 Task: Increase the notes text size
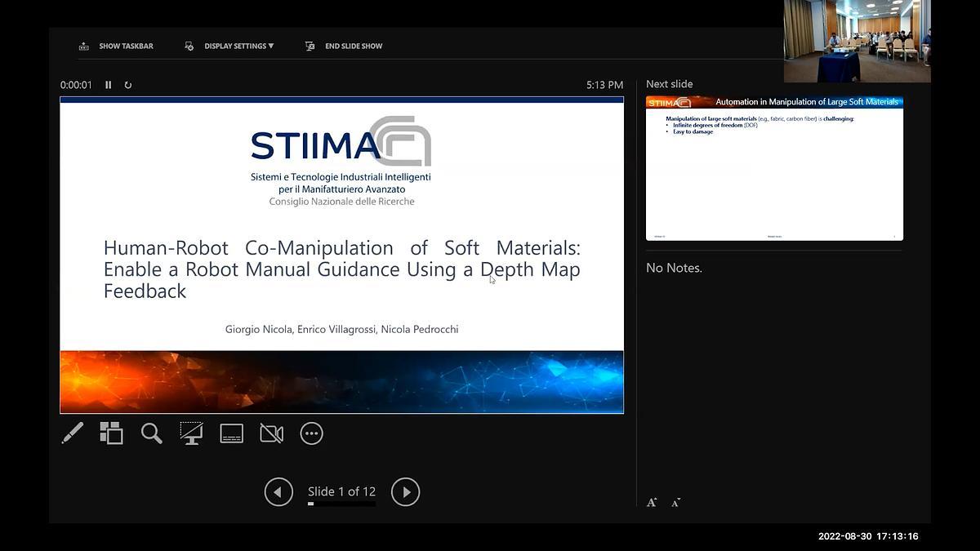(652, 503)
